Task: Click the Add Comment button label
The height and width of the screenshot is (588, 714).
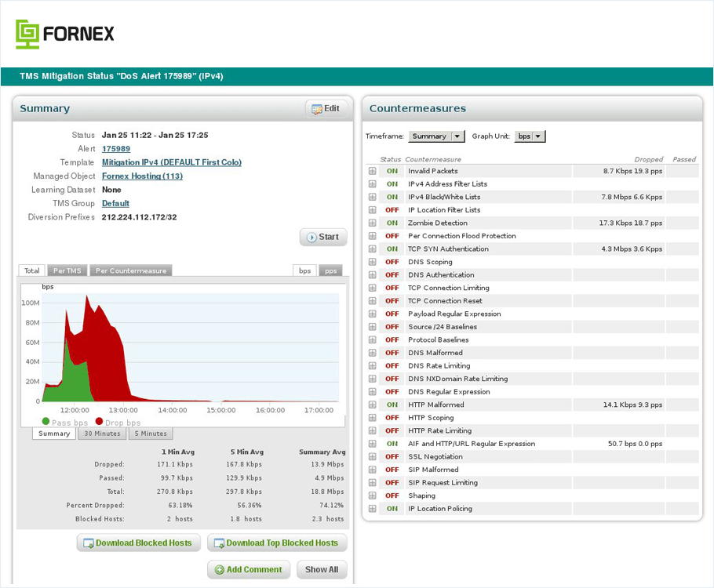Action: [254, 570]
